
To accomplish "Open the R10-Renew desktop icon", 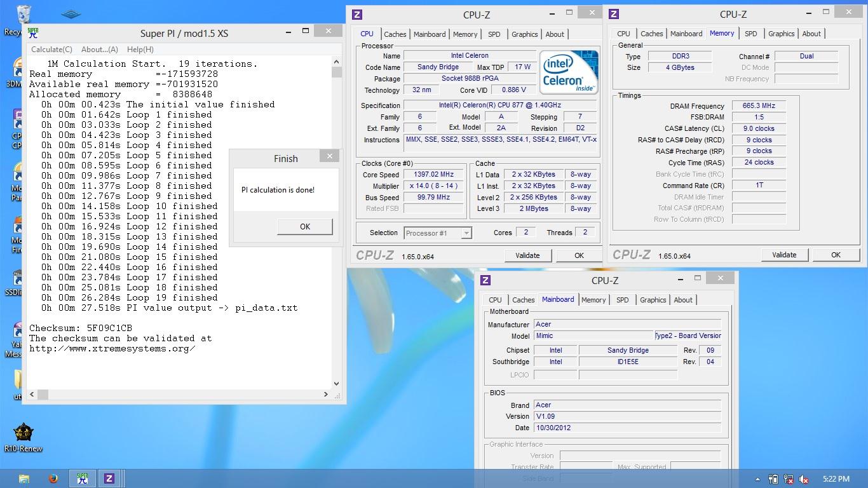I will click(x=23, y=437).
